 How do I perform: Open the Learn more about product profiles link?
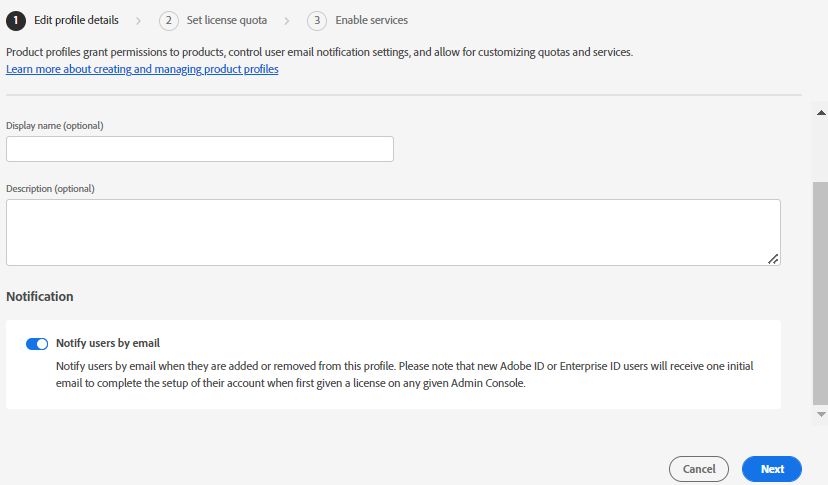pyautogui.click(x=142, y=69)
